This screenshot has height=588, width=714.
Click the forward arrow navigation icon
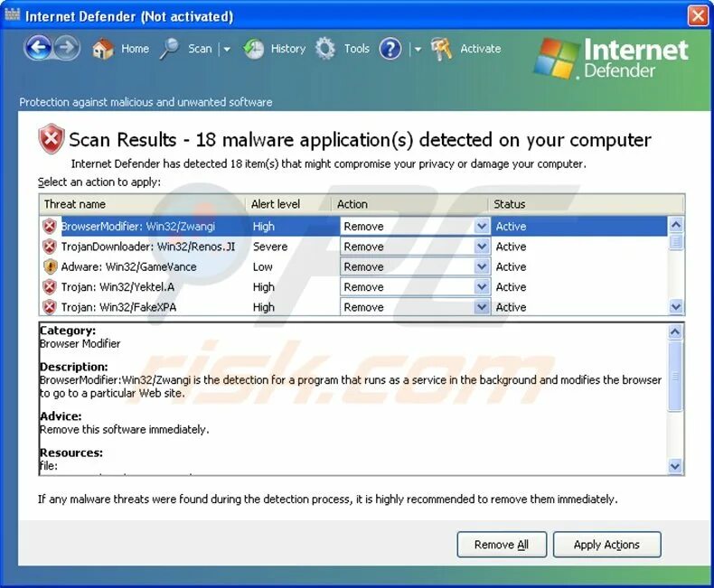coord(67,47)
